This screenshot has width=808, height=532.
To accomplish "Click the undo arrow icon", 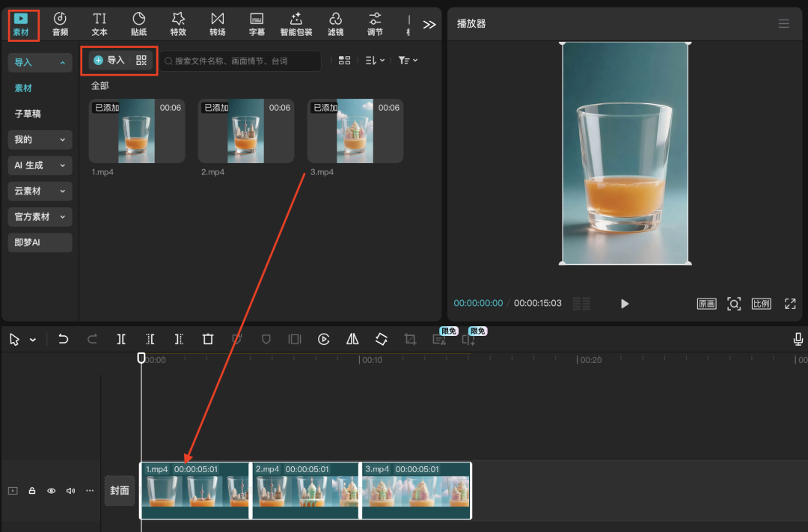I will coord(63,339).
